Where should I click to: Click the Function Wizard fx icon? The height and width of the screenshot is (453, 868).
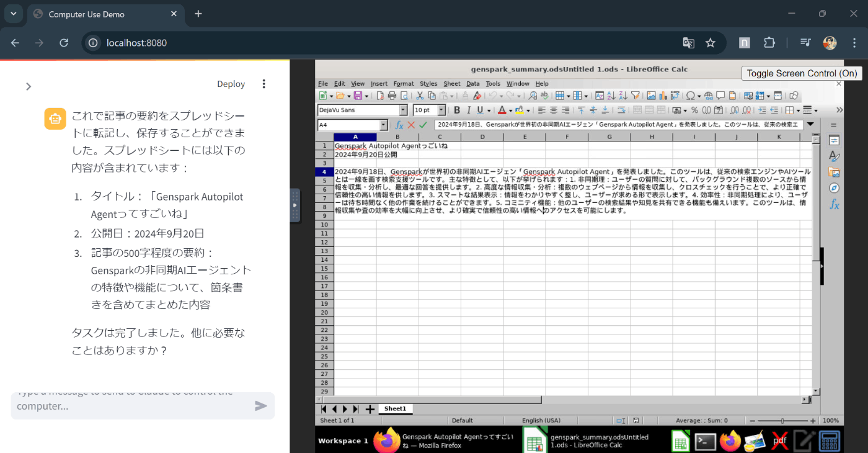[x=399, y=125]
